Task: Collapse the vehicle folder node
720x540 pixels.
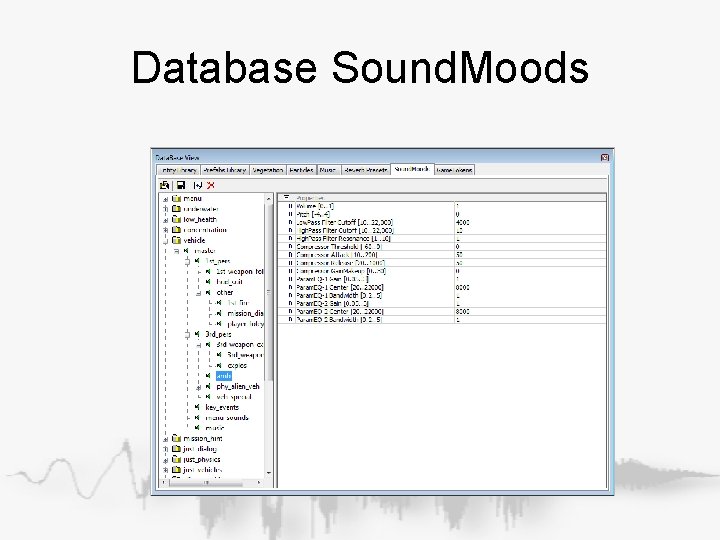Action: 166,241
